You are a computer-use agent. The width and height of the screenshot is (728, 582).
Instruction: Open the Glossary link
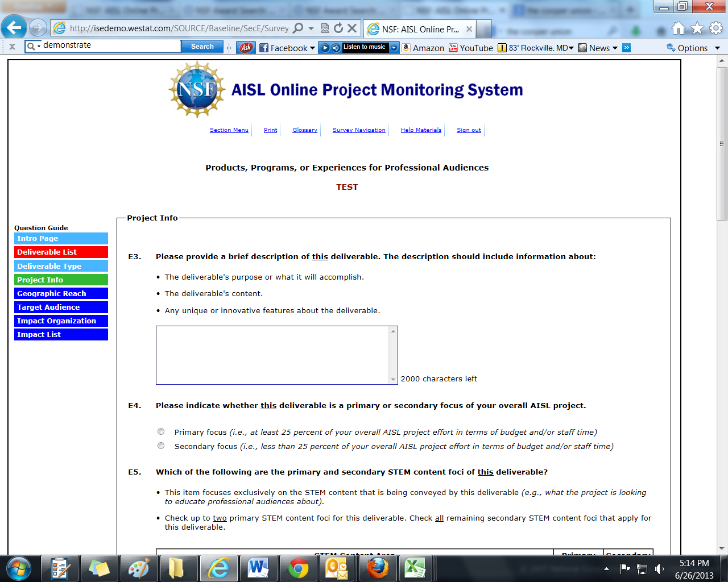click(305, 130)
